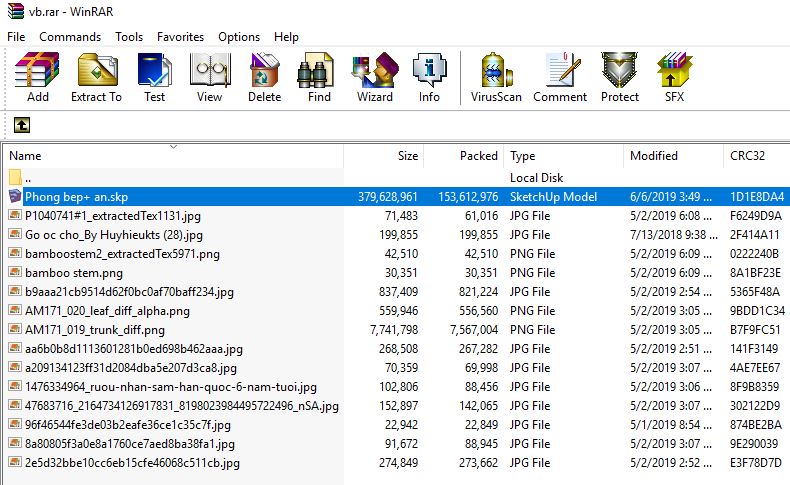Screen dimensions: 790x485
Task: Select file name 'P1040741#1_extractedTex1131.jpg'
Action: [113, 216]
